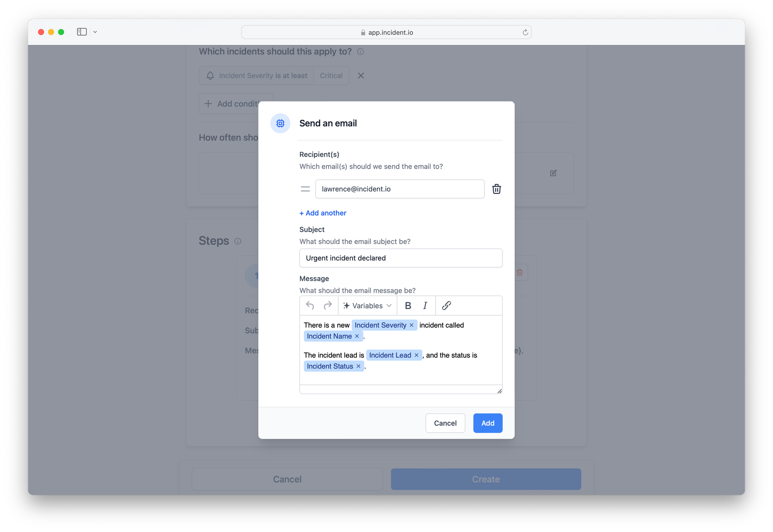Screen dimensions: 773x532
Task: Insert a link using the link icon
Action: pos(446,306)
